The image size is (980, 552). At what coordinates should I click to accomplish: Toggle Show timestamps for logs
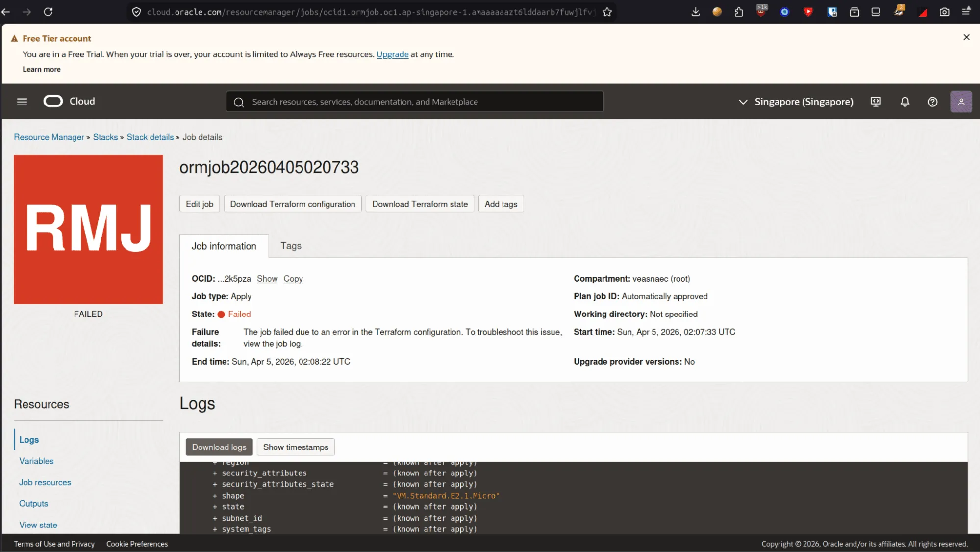[x=296, y=447]
